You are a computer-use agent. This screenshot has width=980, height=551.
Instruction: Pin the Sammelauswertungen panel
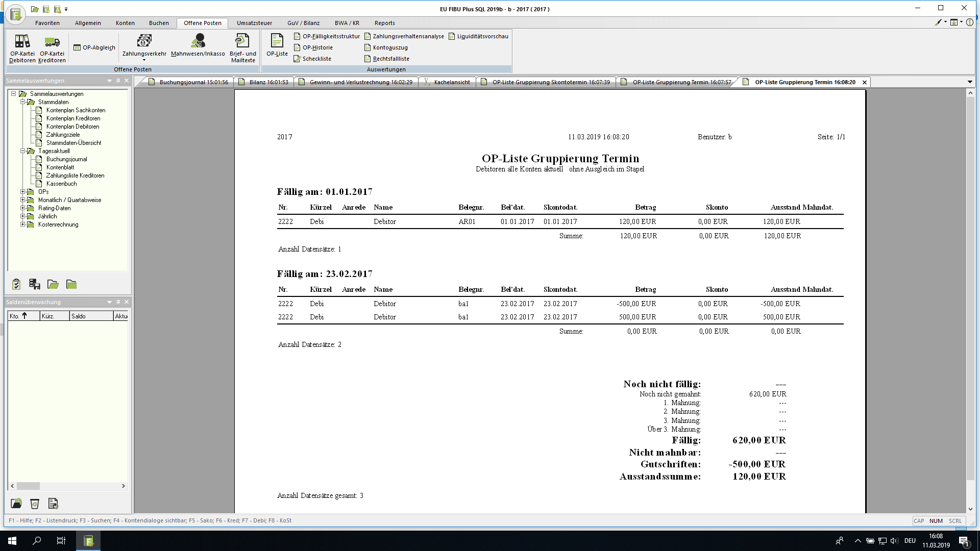(118, 81)
